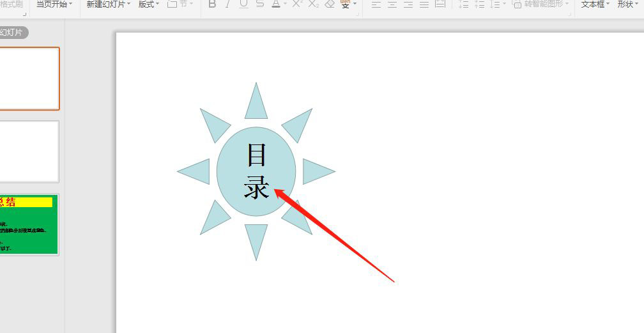The height and width of the screenshot is (333, 644).
Task: Apply font color with the A icon
Action: (276, 4)
